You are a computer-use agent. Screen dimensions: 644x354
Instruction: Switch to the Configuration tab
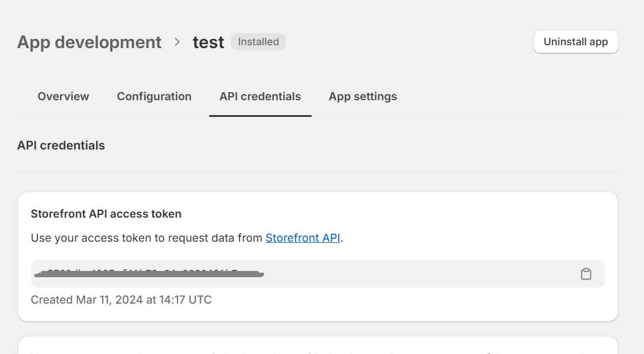154,96
